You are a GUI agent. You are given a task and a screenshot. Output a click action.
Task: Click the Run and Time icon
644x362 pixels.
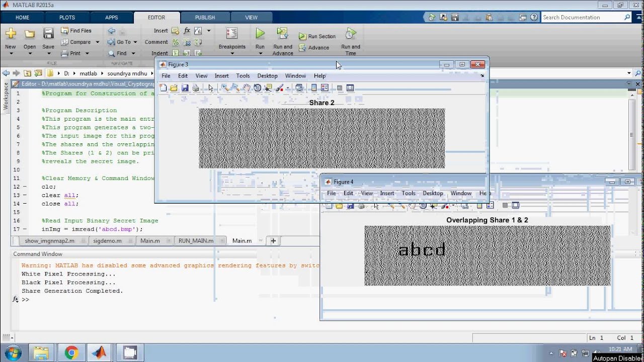(351, 34)
